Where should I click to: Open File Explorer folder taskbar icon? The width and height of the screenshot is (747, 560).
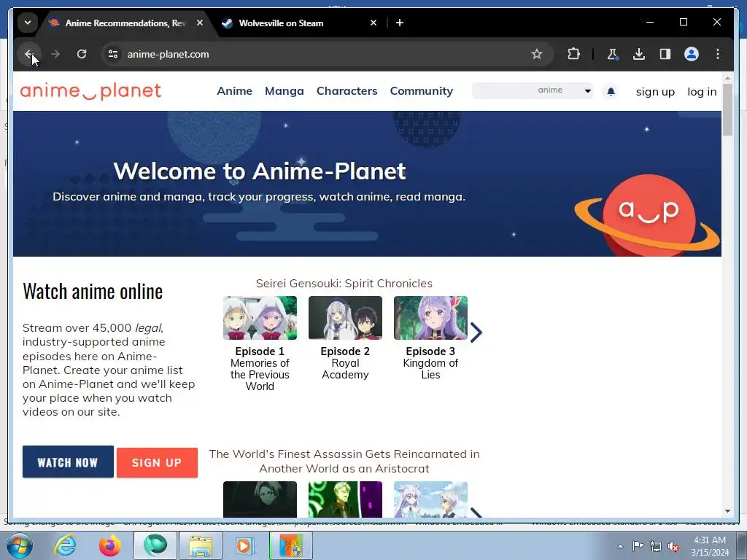200,545
